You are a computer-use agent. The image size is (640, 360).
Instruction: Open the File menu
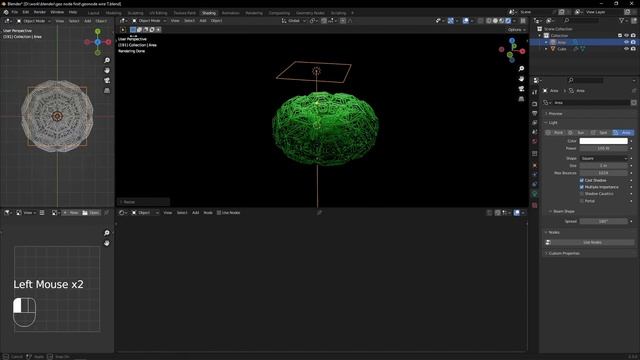pos(15,12)
